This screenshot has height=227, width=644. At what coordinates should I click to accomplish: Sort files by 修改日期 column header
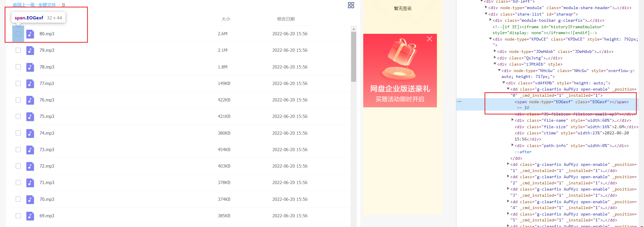[x=286, y=19]
